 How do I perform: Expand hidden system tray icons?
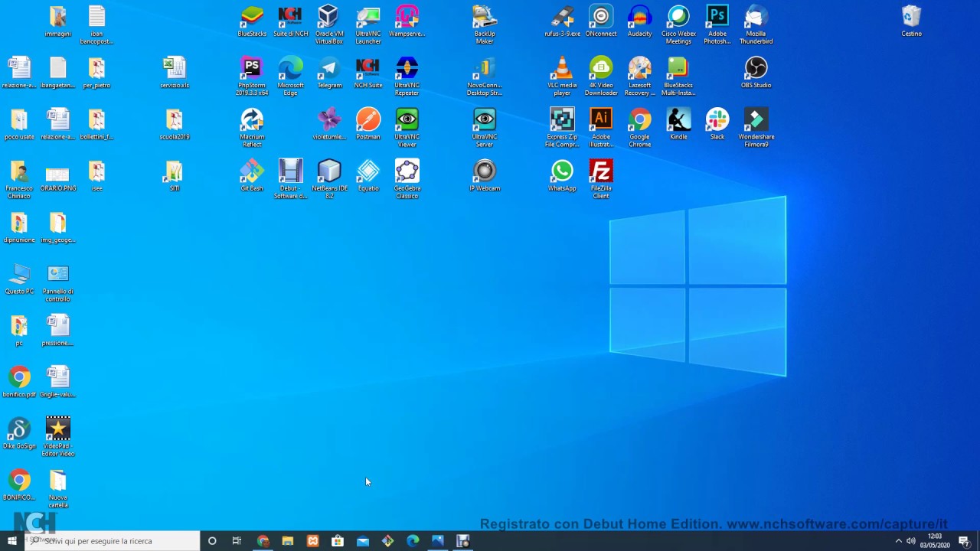(899, 541)
